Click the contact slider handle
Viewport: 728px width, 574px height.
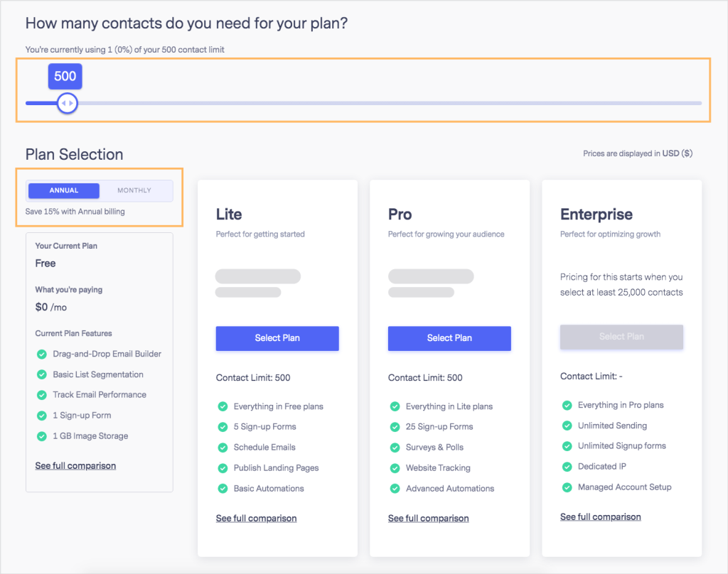68,103
